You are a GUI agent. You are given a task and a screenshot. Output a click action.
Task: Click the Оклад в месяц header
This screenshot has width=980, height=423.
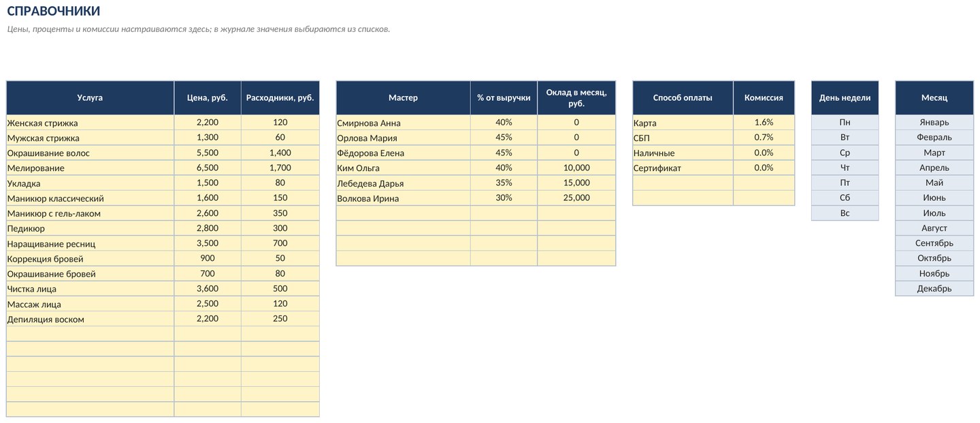point(576,98)
